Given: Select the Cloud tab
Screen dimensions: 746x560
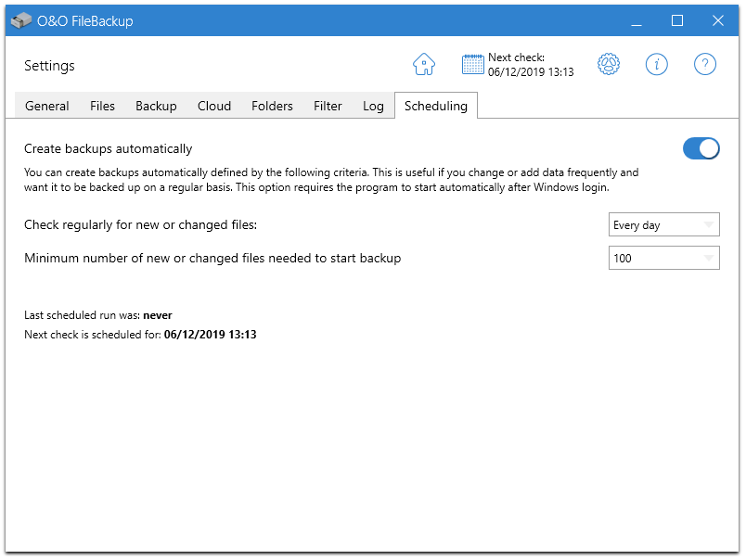Looking at the screenshot, I should coord(214,106).
